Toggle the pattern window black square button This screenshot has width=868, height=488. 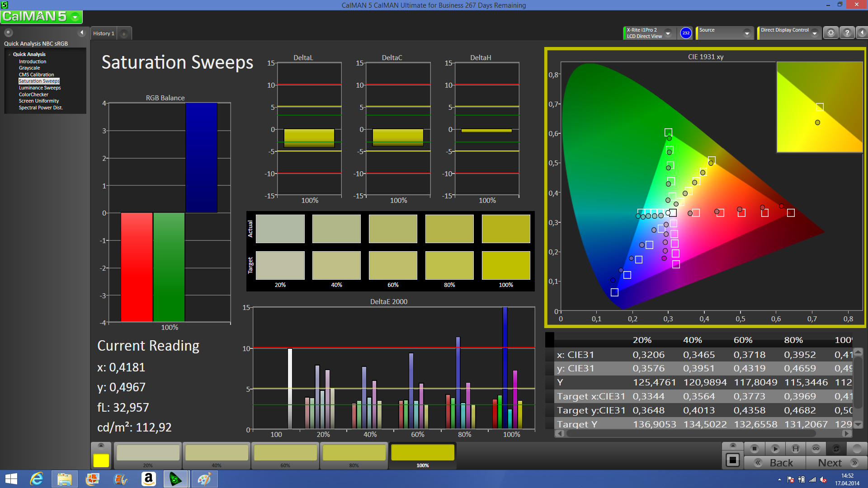pos(732,460)
